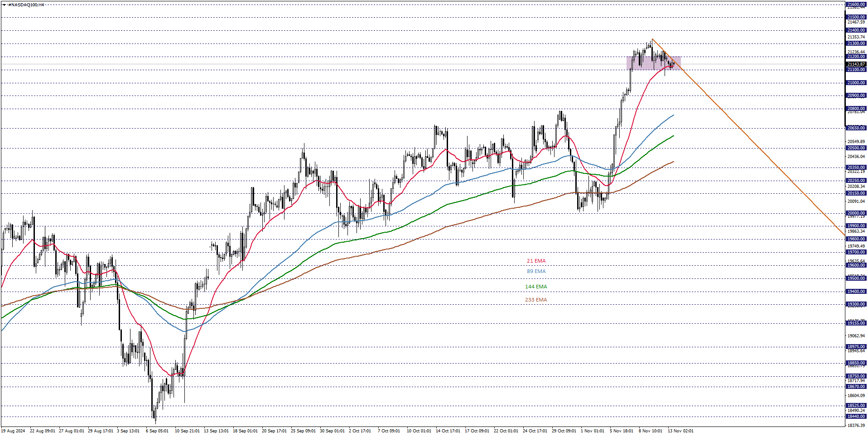
Task: Click the 20250.00 price level label
Action: pyautogui.click(x=856, y=181)
